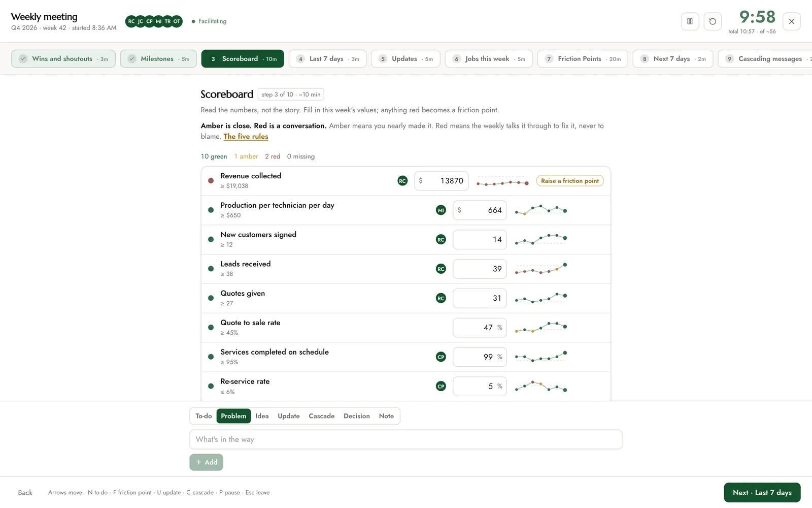Focus the What's in the way field
Viewport: 812px width, 508px height.
[406, 439]
